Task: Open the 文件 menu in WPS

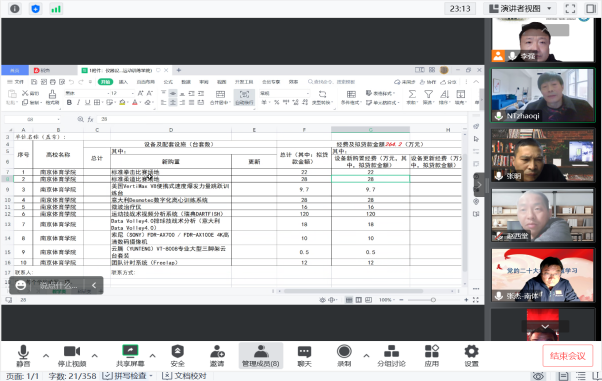Action: click(16, 82)
